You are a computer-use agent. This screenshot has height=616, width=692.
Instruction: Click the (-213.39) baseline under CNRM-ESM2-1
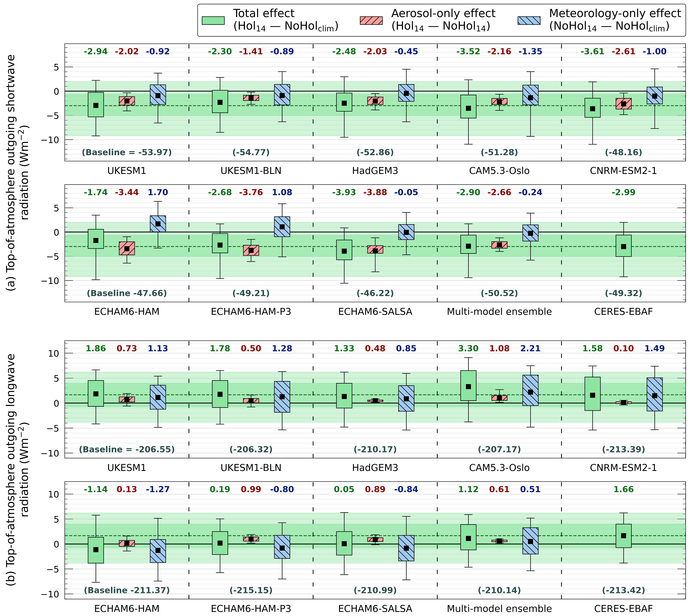point(623,449)
